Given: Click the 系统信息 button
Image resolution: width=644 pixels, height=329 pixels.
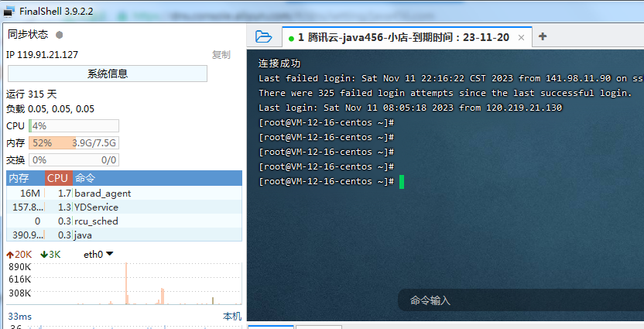Looking at the screenshot, I should 108,74.
